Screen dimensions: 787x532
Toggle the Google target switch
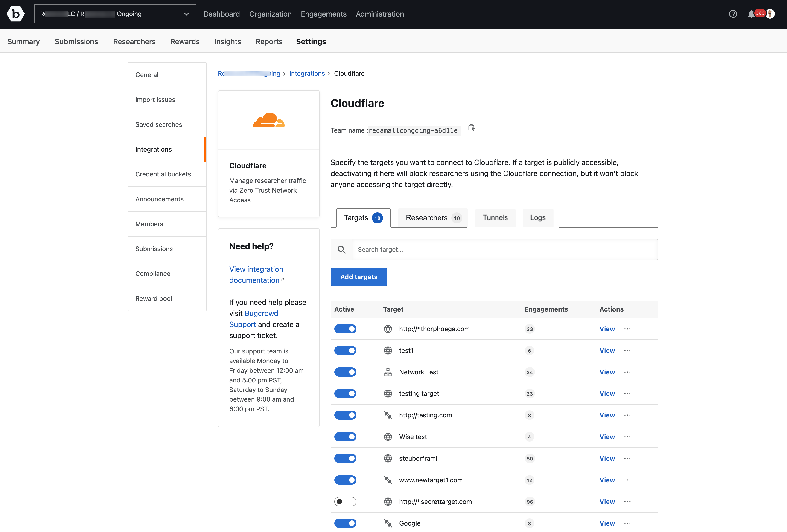[x=345, y=523]
